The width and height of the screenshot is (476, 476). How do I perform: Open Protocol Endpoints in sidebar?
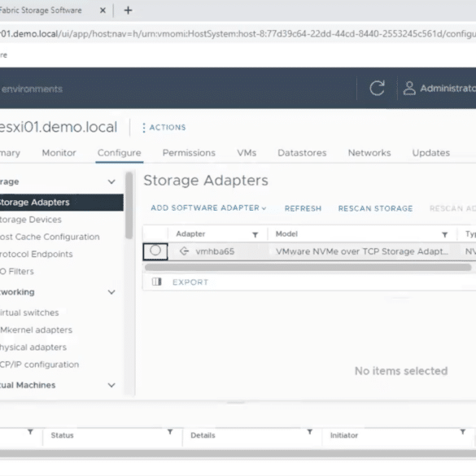pyautogui.click(x=36, y=254)
